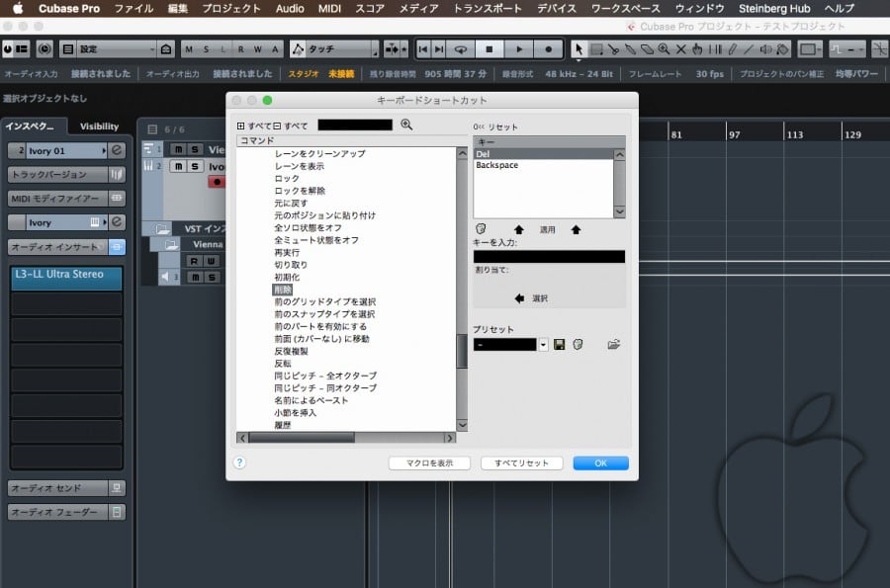Expand the オーディオ フェーダー inspector section
This screenshot has width=890, height=588.
[x=58, y=512]
